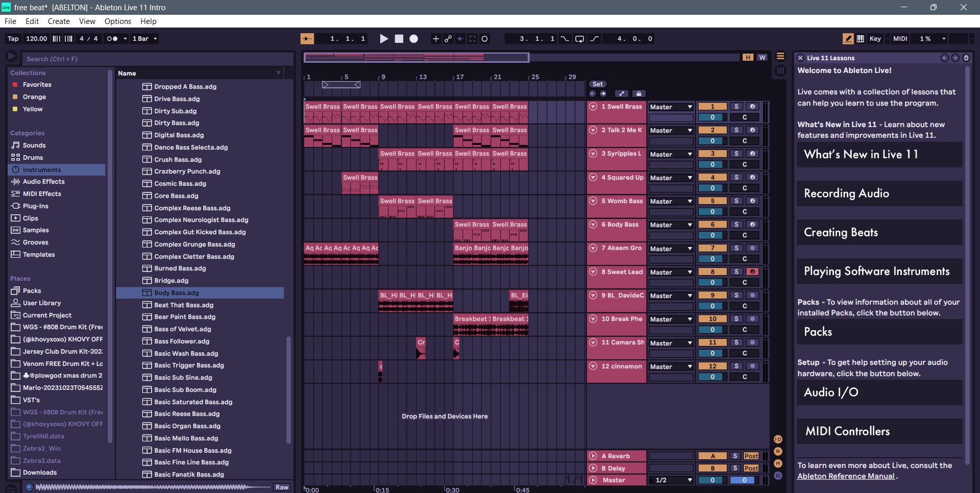Open the Sounds category in browser
Viewport: 980px width, 493px height.
coord(34,145)
